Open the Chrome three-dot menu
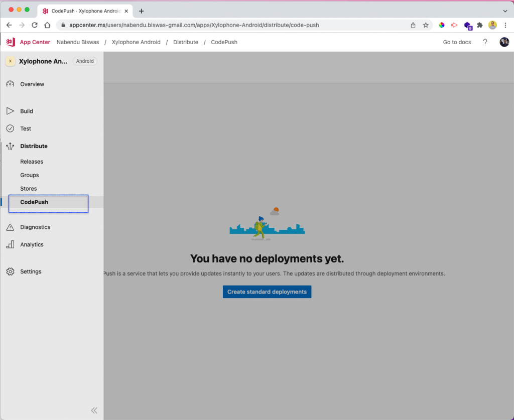The height and width of the screenshot is (420, 514). (505, 25)
